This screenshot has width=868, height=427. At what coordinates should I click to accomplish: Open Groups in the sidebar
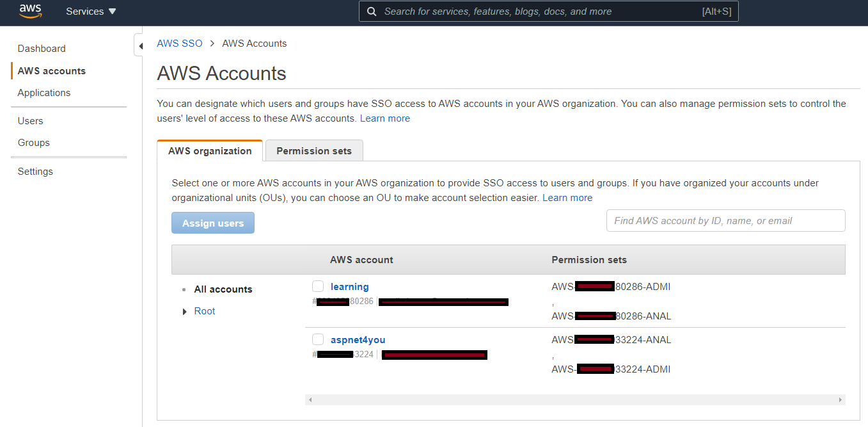coord(34,143)
